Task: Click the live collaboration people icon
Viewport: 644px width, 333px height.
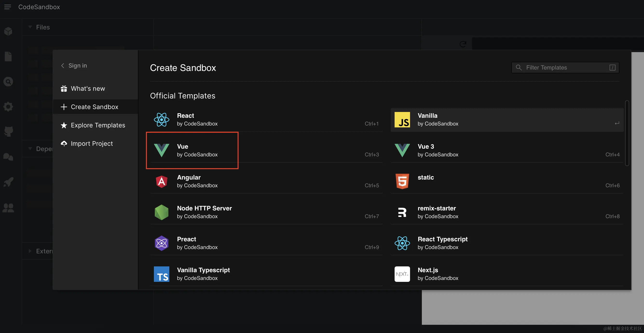Action: (x=8, y=208)
